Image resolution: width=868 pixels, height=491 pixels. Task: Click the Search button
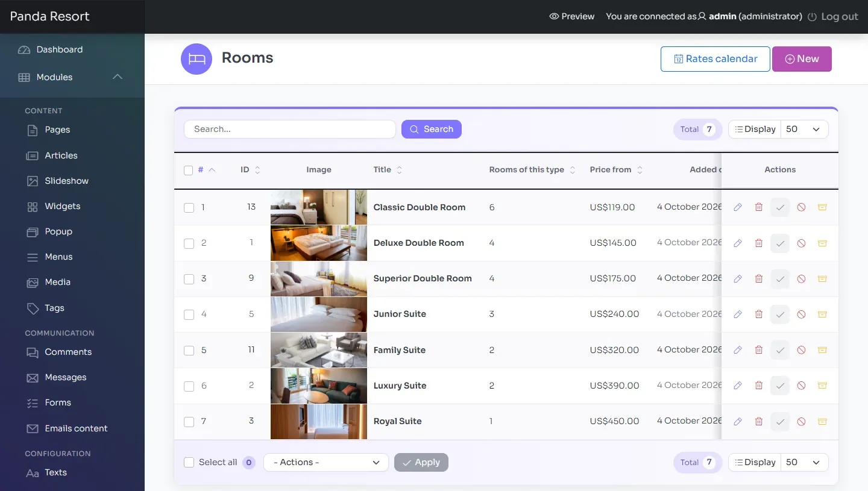point(432,129)
